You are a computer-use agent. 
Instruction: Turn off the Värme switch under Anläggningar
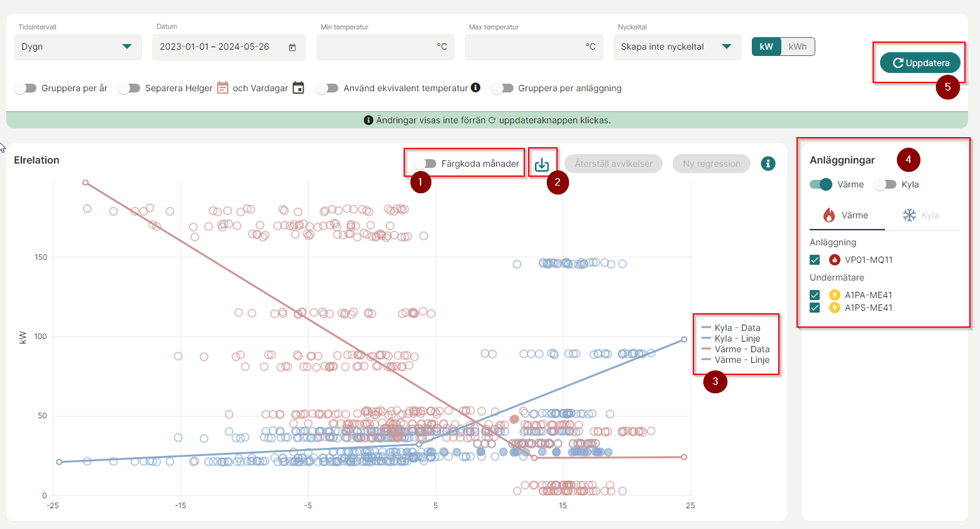click(x=821, y=184)
